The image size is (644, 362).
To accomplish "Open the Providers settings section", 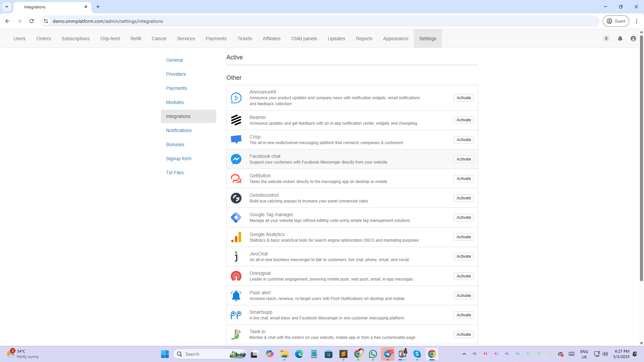I will tap(176, 74).
